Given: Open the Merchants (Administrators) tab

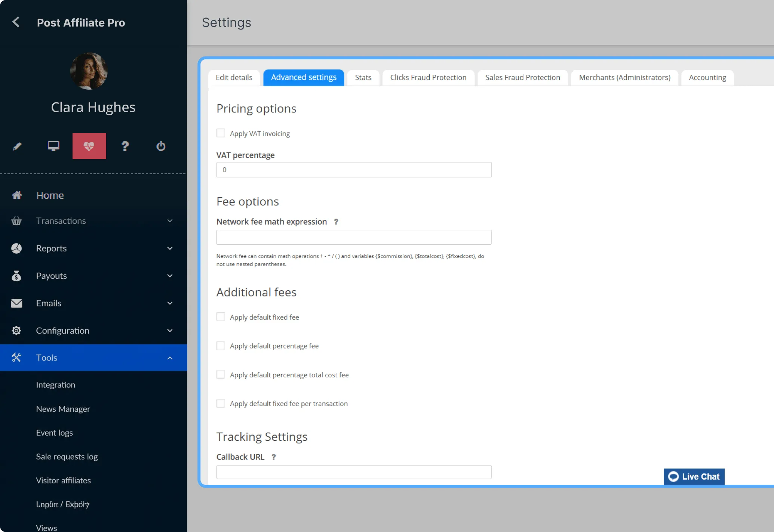Looking at the screenshot, I should click(x=625, y=78).
